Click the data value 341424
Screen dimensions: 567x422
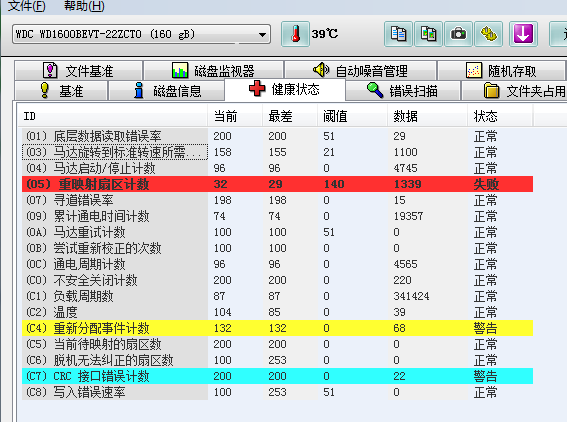coord(411,296)
